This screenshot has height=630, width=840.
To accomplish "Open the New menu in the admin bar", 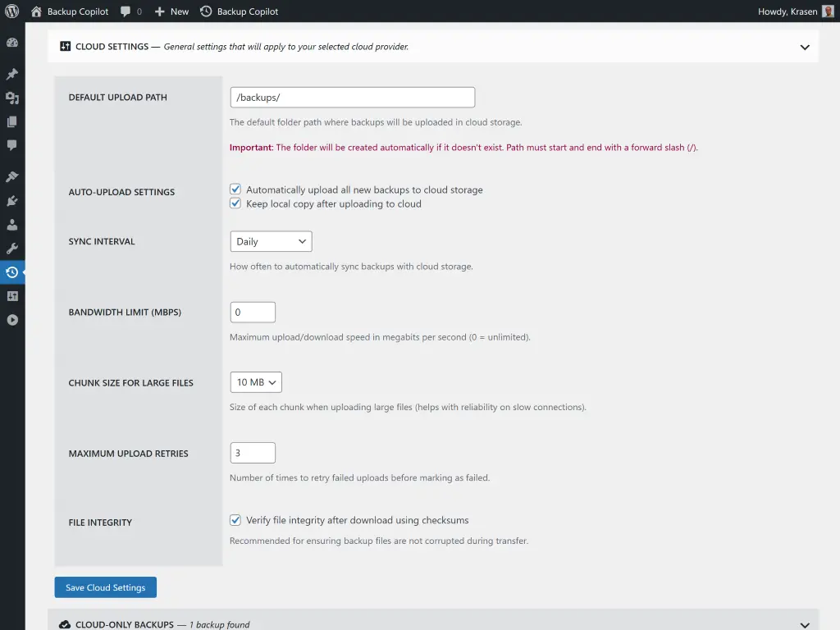I will [171, 11].
